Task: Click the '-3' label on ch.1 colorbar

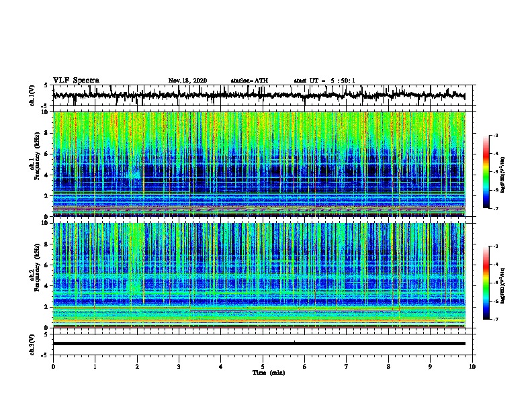Action: click(x=495, y=135)
